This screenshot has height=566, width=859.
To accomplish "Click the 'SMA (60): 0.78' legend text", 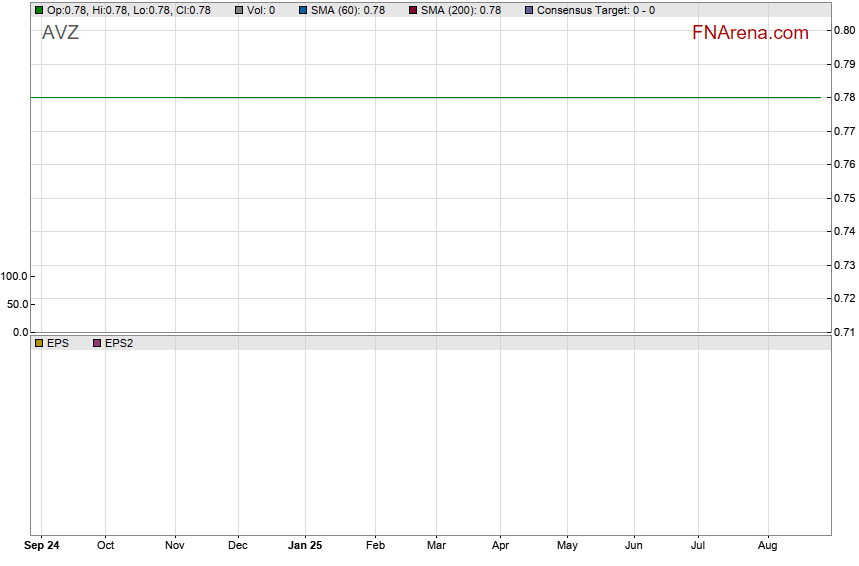I will pos(347,10).
